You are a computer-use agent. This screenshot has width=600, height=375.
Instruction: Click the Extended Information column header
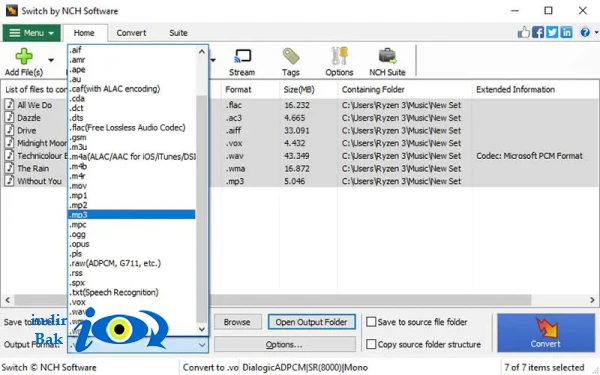tap(535, 90)
